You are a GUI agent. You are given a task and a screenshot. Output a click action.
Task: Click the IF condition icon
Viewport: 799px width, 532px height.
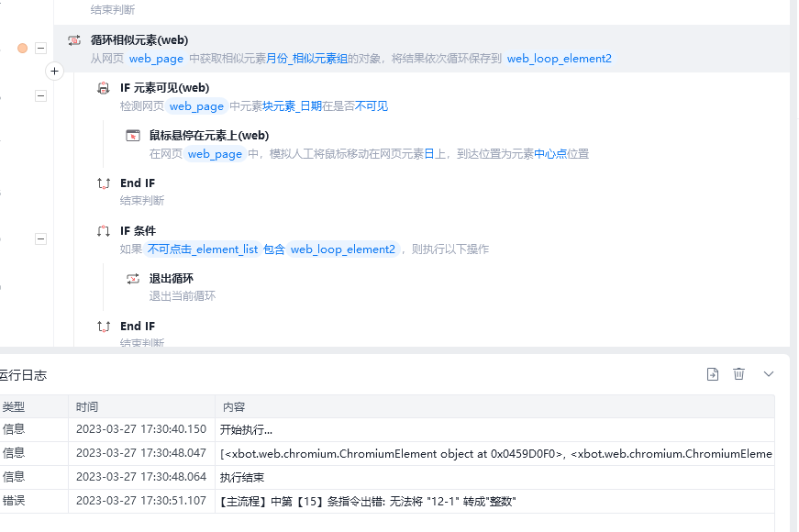pos(104,231)
